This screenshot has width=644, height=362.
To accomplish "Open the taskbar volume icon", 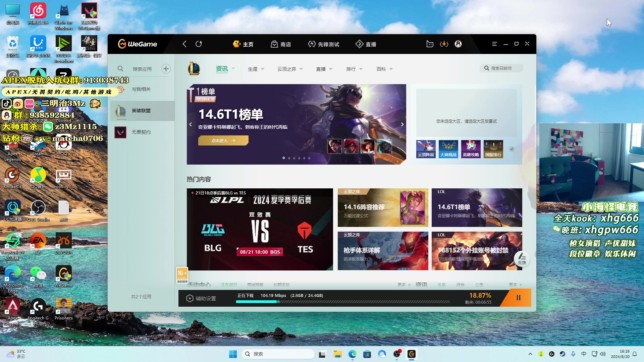I will [603, 354].
